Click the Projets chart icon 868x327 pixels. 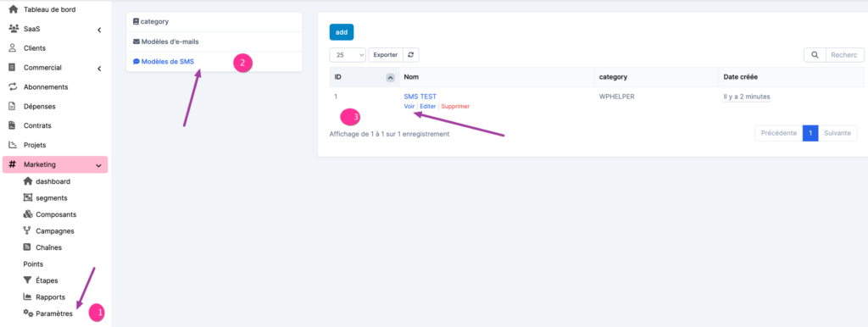(13, 145)
